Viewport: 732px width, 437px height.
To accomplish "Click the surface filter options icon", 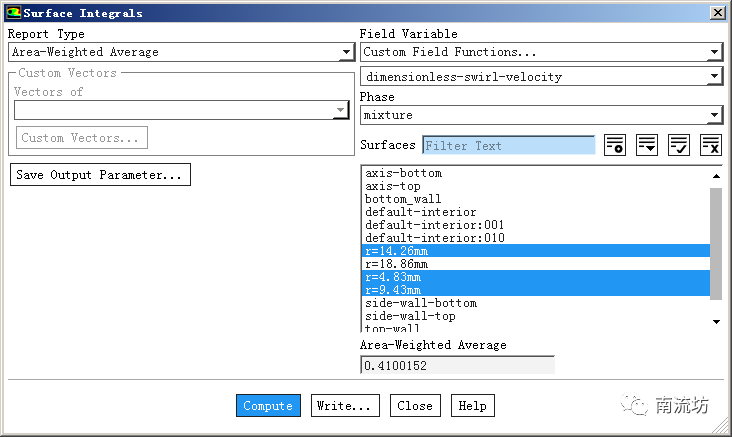I will (615, 145).
